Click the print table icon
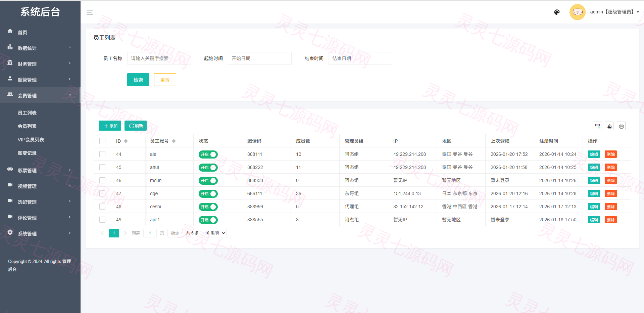This screenshot has height=313, width=644. 622,126
